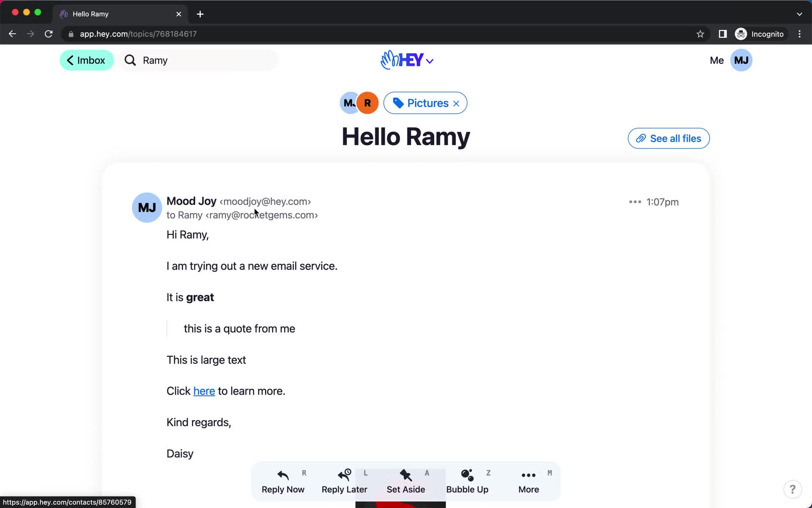Click the quote text 'this is a quote from me'
Image resolution: width=812 pixels, height=508 pixels.
click(239, 329)
